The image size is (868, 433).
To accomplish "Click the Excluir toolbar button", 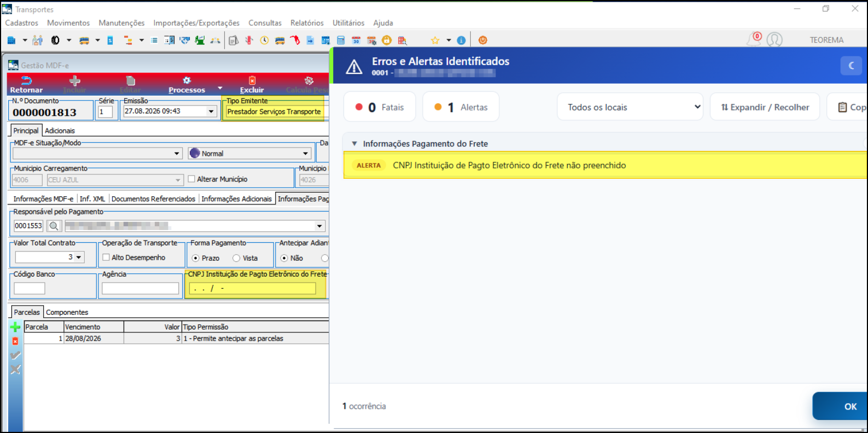I will coord(252,85).
